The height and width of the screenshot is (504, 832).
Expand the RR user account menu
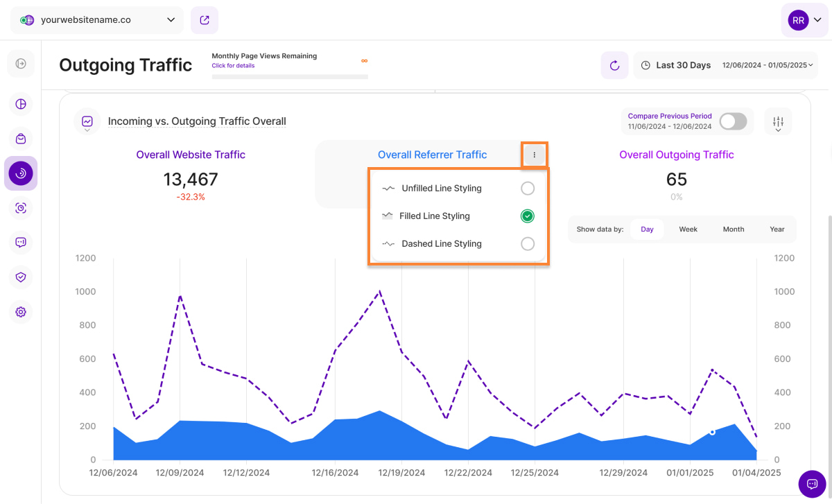click(804, 21)
